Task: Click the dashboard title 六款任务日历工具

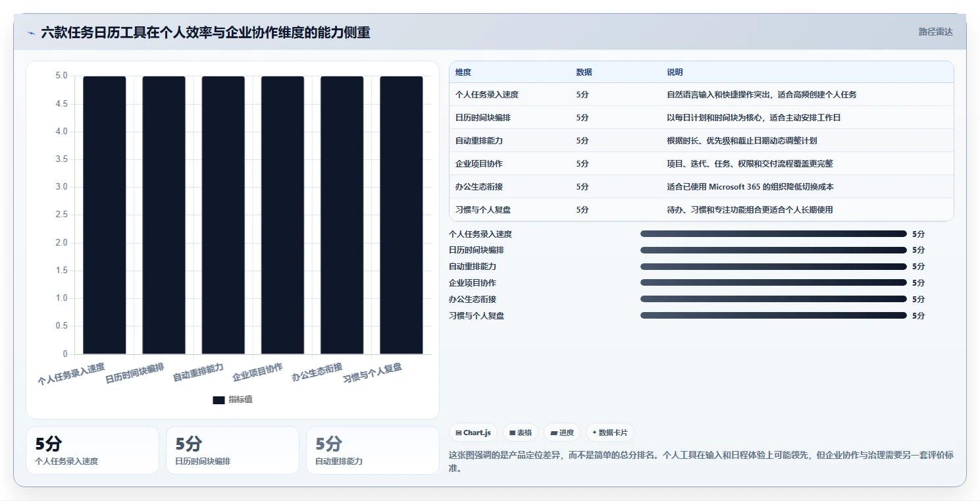Action: click(x=205, y=32)
